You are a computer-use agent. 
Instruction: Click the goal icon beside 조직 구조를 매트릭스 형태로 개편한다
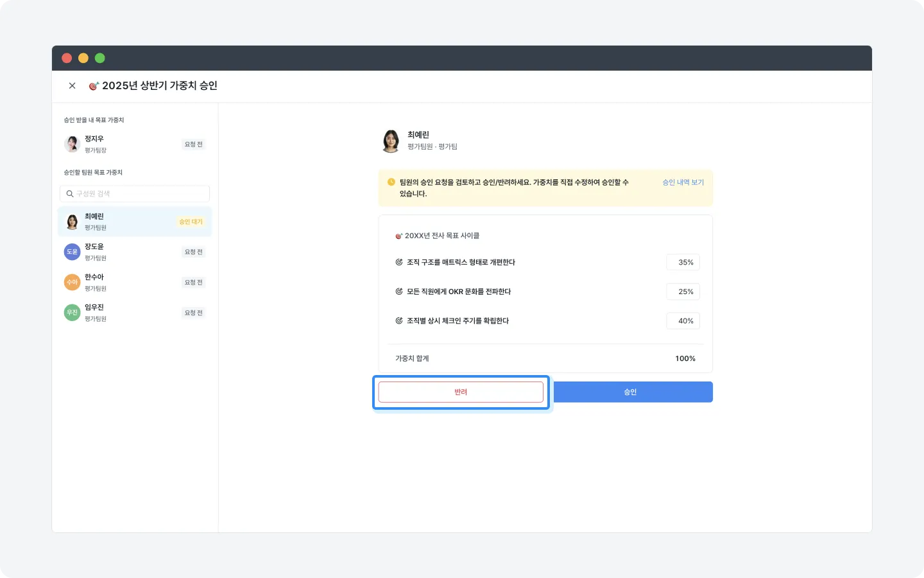(x=399, y=262)
